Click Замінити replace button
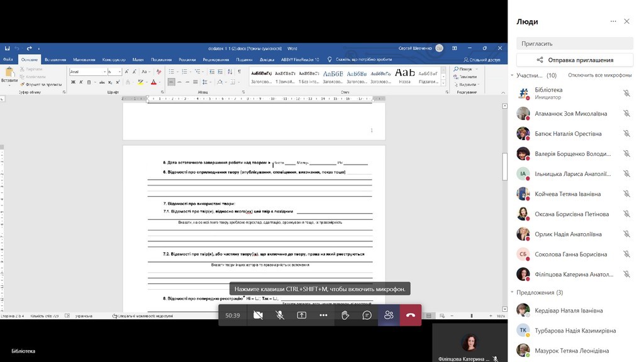Image resolution: width=644 pixels, height=362 pixels. (x=465, y=77)
